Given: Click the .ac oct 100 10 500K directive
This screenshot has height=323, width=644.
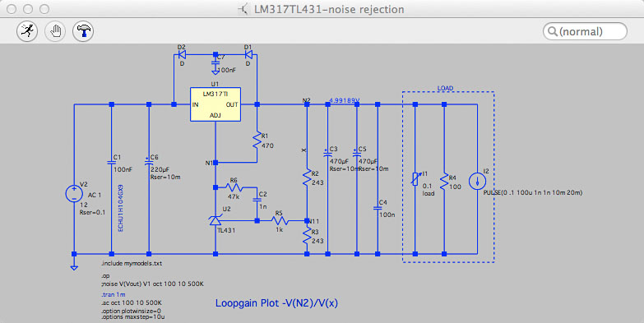Looking at the screenshot, I should pyautogui.click(x=132, y=303).
